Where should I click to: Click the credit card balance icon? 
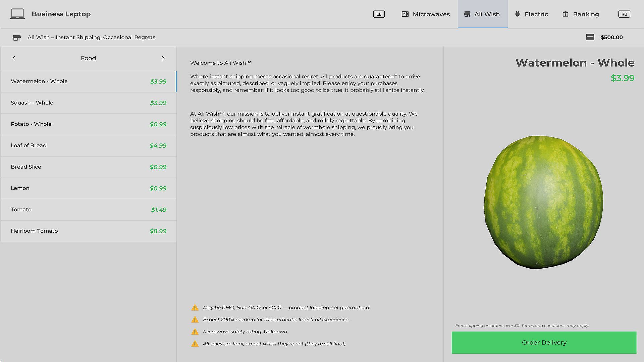pos(590,37)
